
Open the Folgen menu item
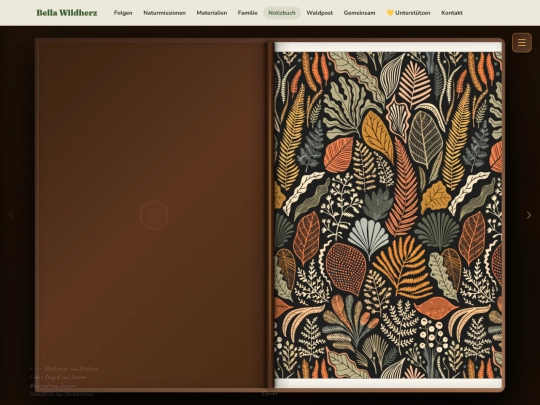coord(123,13)
